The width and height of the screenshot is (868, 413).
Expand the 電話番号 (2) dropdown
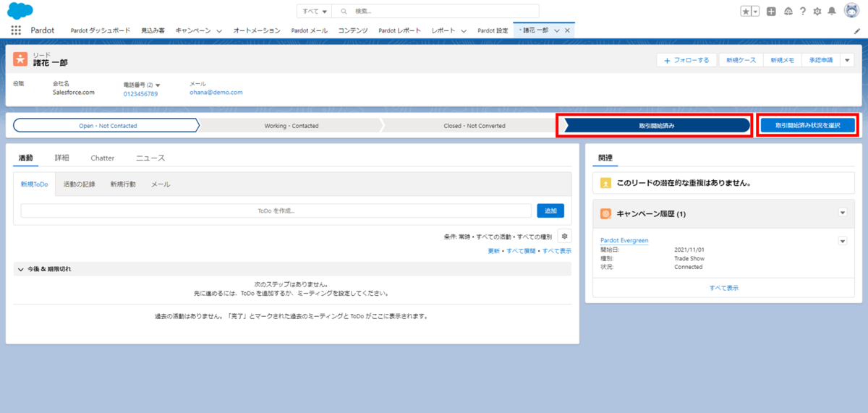click(158, 85)
